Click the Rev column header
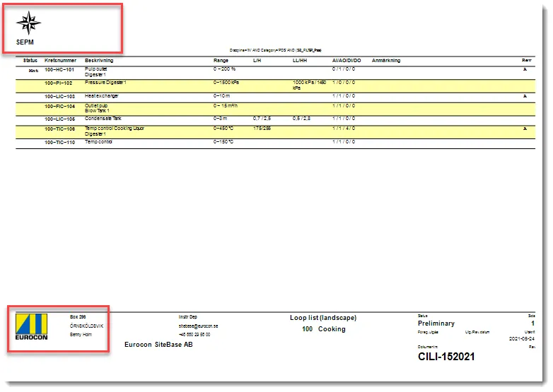 tap(527, 60)
